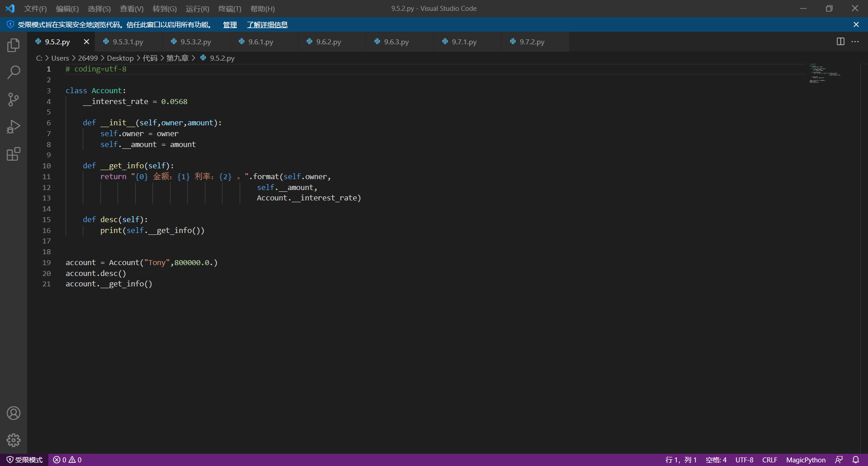Expand the Desktop breadcrumb segment
Viewport: 868px width, 466px height.
(x=120, y=58)
